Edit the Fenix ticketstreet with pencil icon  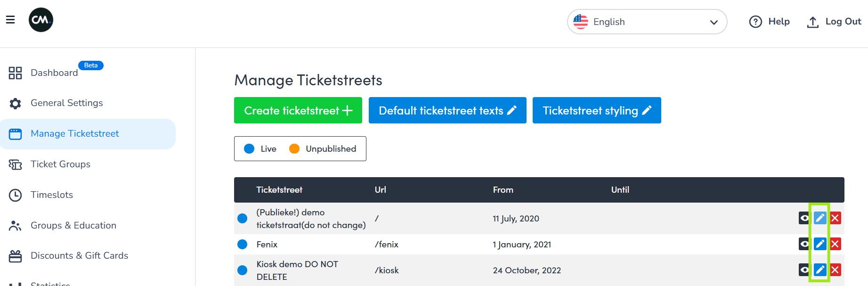click(820, 244)
